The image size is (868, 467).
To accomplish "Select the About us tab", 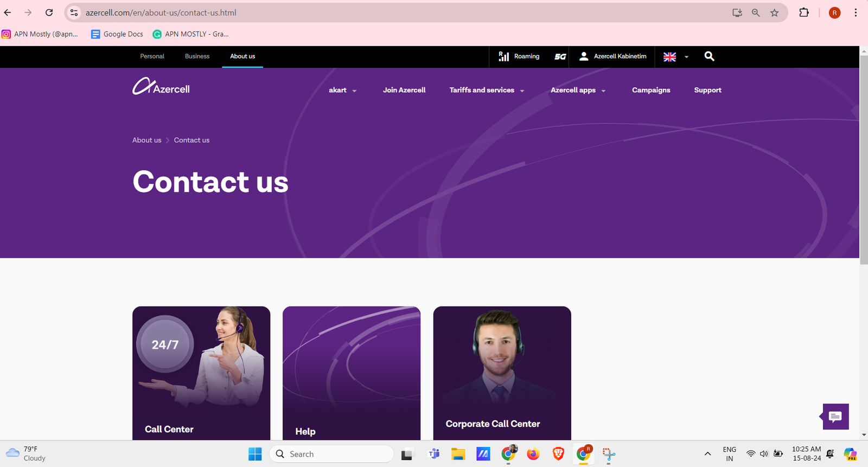I will [242, 56].
